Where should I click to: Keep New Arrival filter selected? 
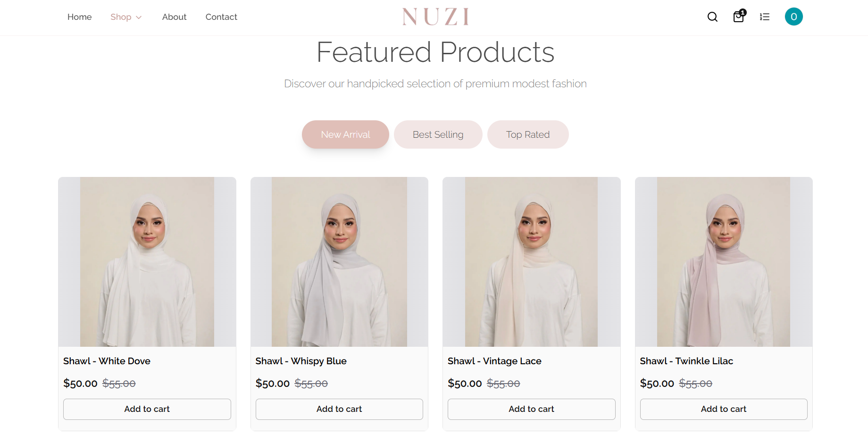click(345, 134)
